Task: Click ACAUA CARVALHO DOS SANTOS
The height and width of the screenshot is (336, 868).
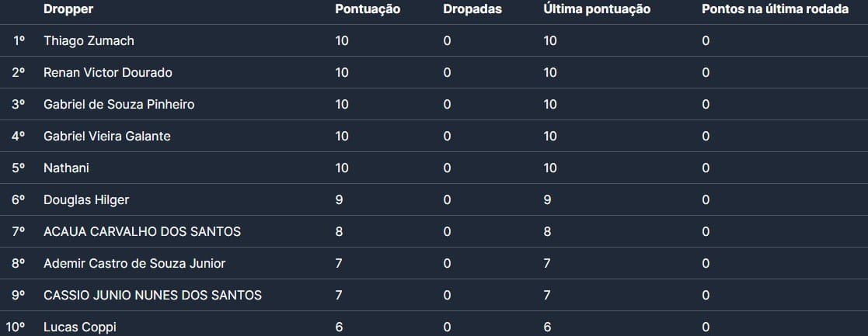Action: [x=142, y=231]
